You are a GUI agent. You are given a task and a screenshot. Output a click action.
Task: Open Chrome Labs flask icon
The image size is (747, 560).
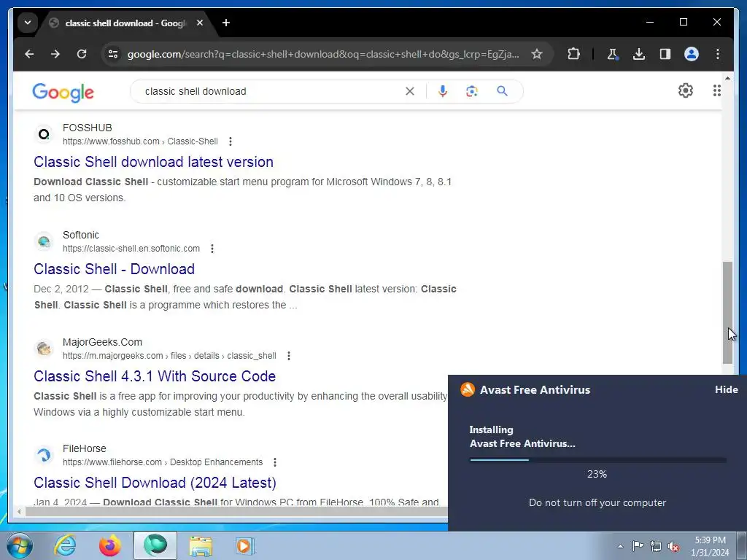[613, 54]
